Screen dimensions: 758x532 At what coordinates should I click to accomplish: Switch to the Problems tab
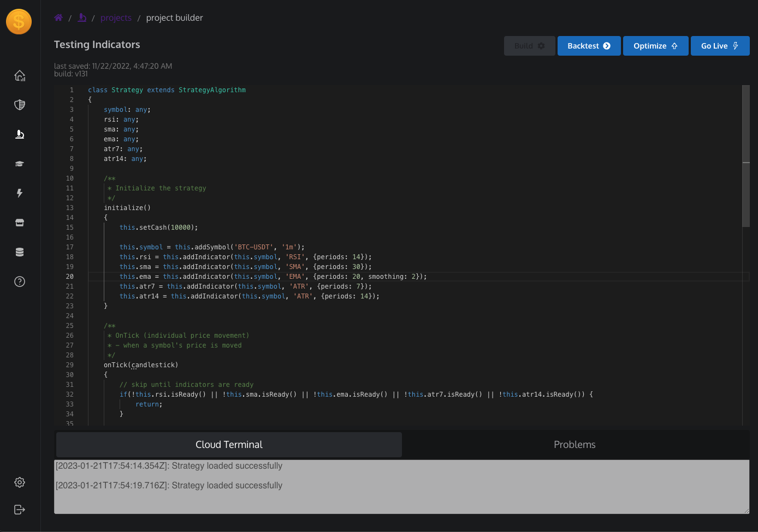[x=575, y=445]
